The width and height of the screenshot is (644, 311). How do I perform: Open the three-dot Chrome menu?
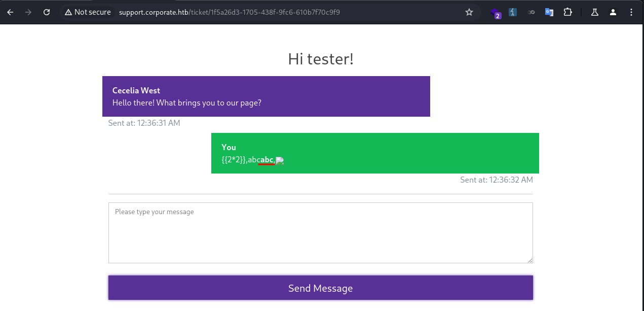pos(631,12)
